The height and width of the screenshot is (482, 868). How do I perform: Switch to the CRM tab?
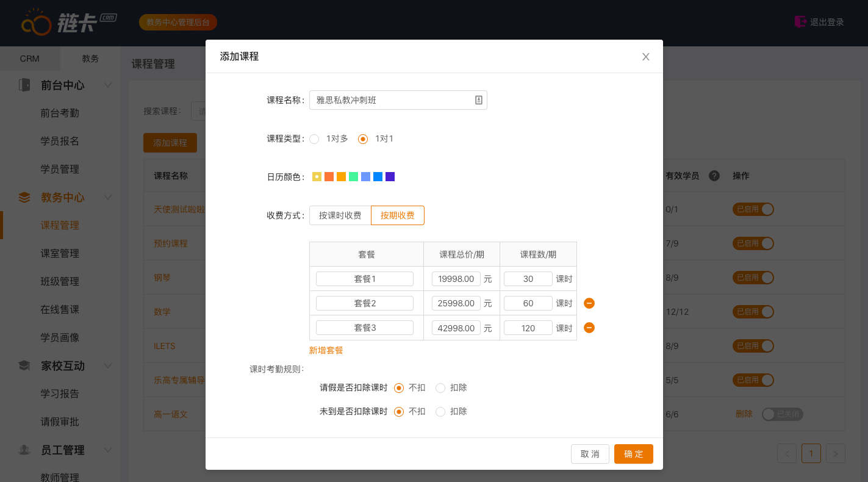[x=29, y=59]
